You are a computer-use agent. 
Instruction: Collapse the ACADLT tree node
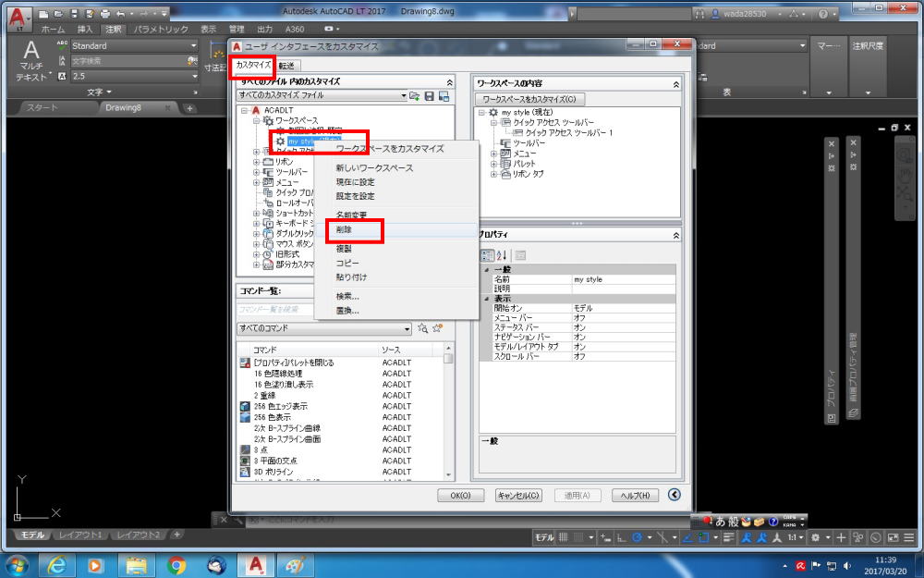point(245,110)
